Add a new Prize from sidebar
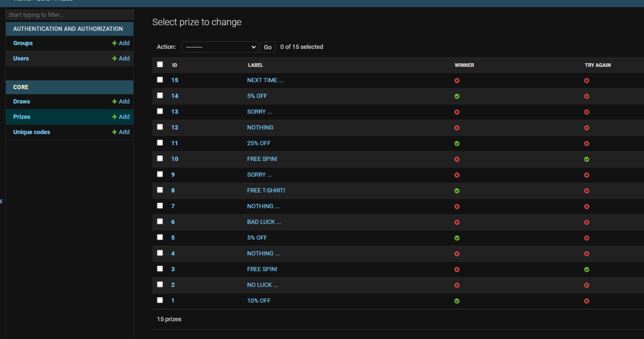Image resolution: width=644 pixels, height=339 pixels. coord(121,117)
